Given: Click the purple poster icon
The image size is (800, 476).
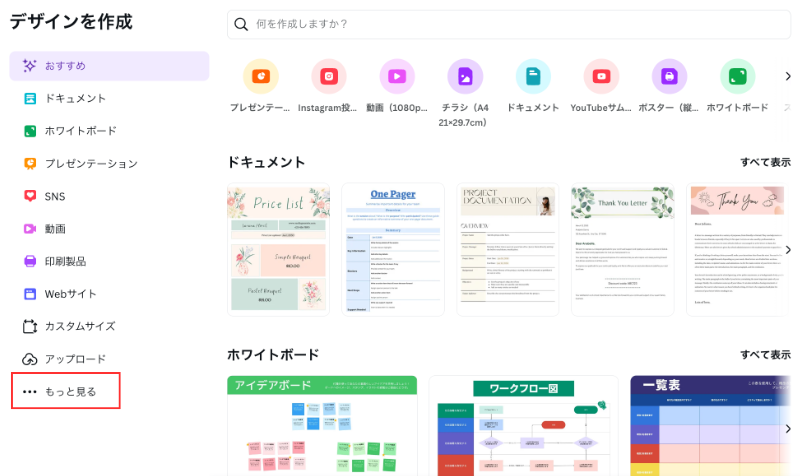Looking at the screenshot, I should pos(669,76).
